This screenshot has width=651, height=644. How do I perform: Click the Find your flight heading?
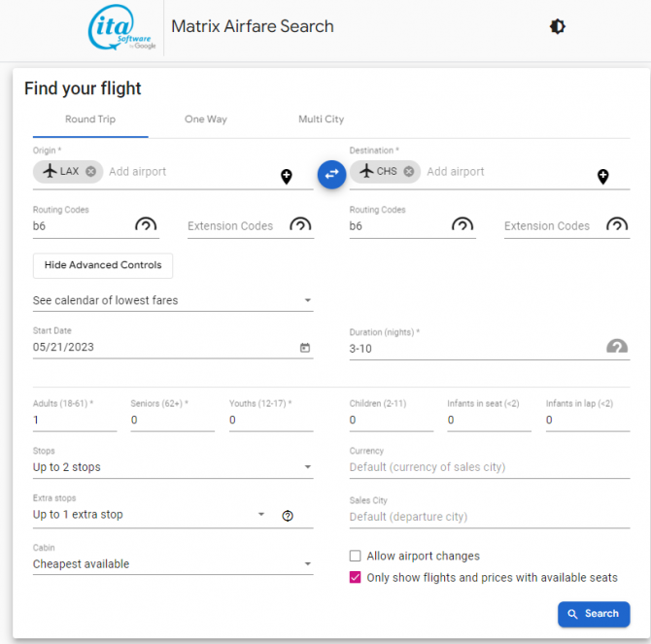coord(83,88)
